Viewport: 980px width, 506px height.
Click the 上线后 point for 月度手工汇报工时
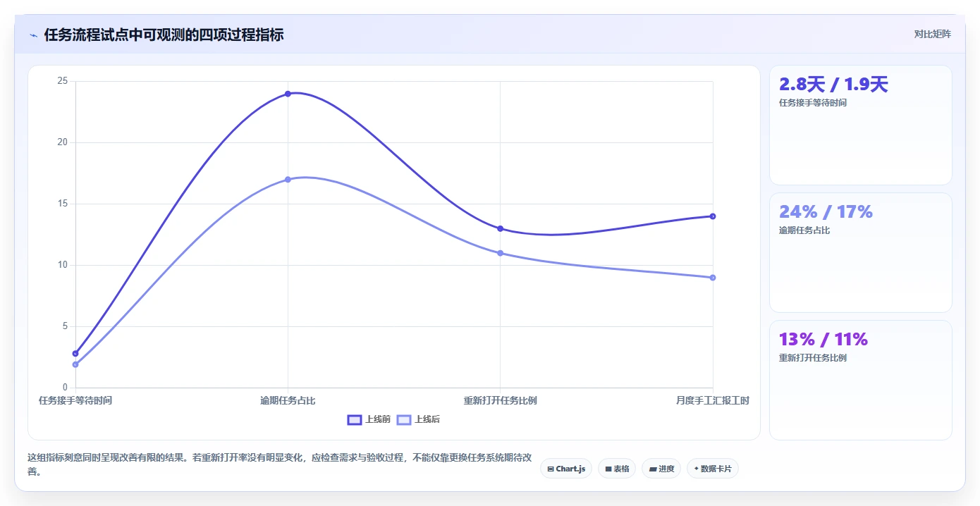point(713,278)
